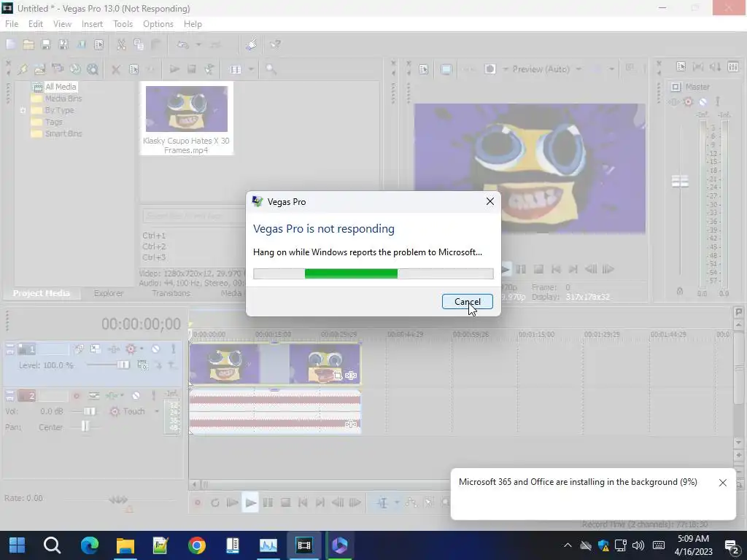747x560 pixels.
Task: Click the Remove Selected Media X icon
Action: [x=116, y=69]
